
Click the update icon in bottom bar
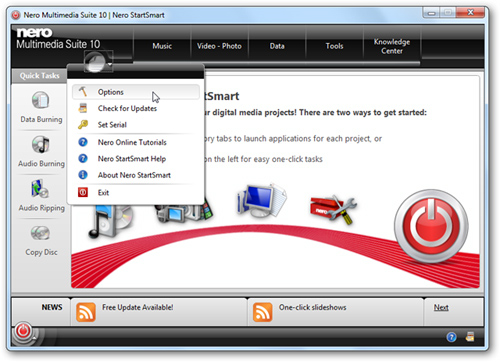coord(470,337)
